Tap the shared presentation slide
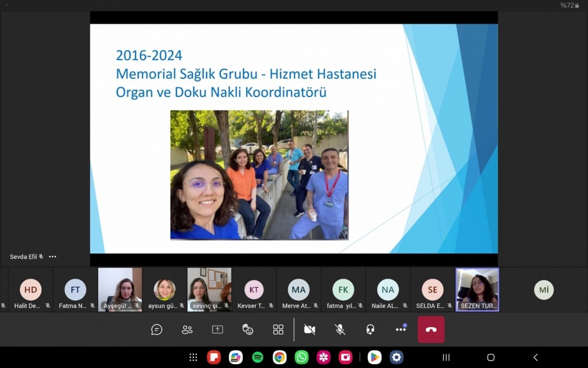Screen dimensions: 588x368 pos(294,139)
